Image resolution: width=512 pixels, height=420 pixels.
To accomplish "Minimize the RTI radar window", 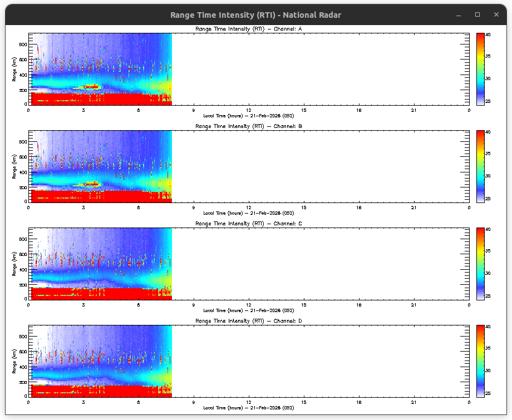I will 459,14.
